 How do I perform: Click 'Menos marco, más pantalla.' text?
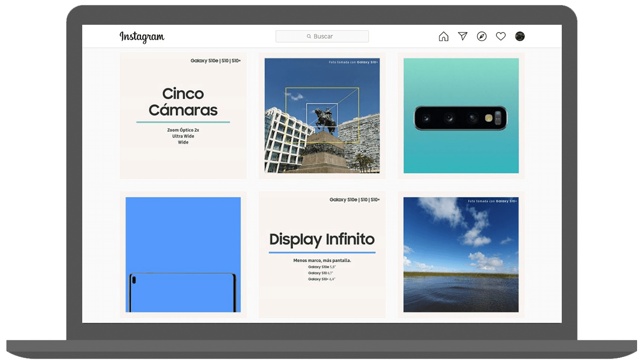[322, 260]
